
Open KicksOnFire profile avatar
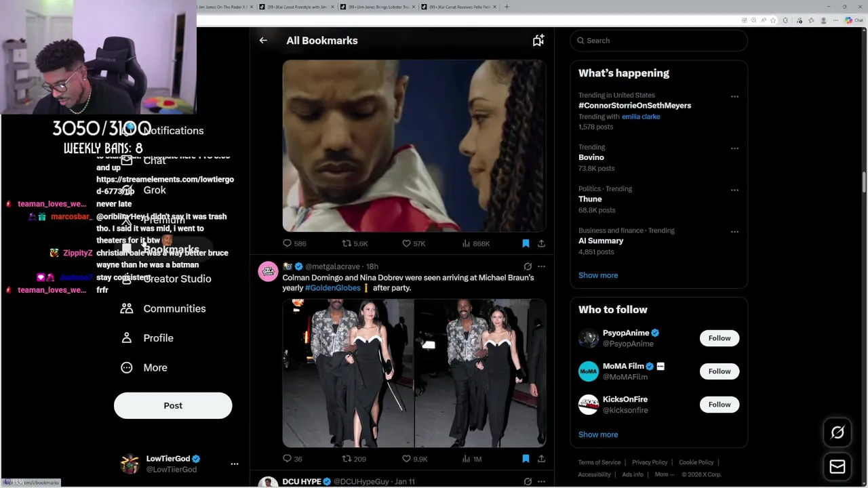pos(589,405)
